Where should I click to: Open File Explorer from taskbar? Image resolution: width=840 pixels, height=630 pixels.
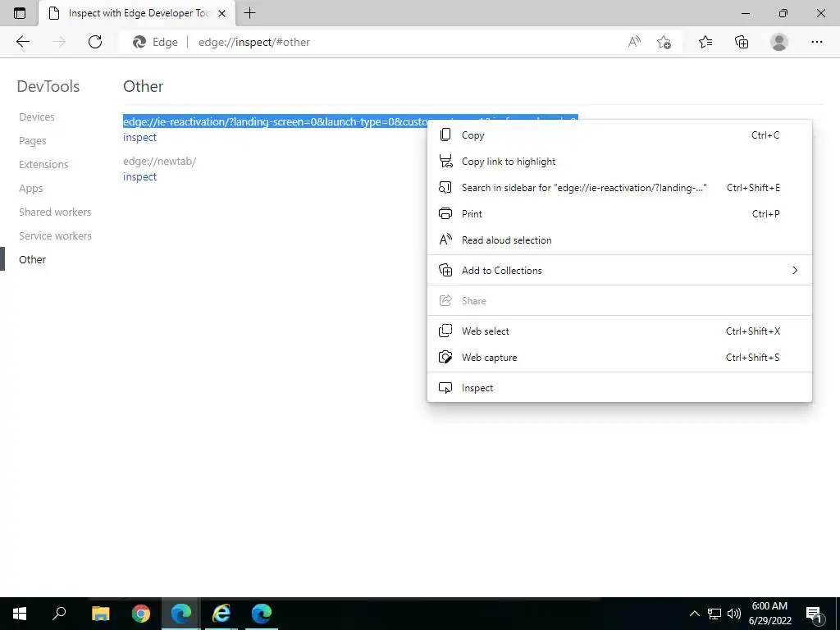100,614
